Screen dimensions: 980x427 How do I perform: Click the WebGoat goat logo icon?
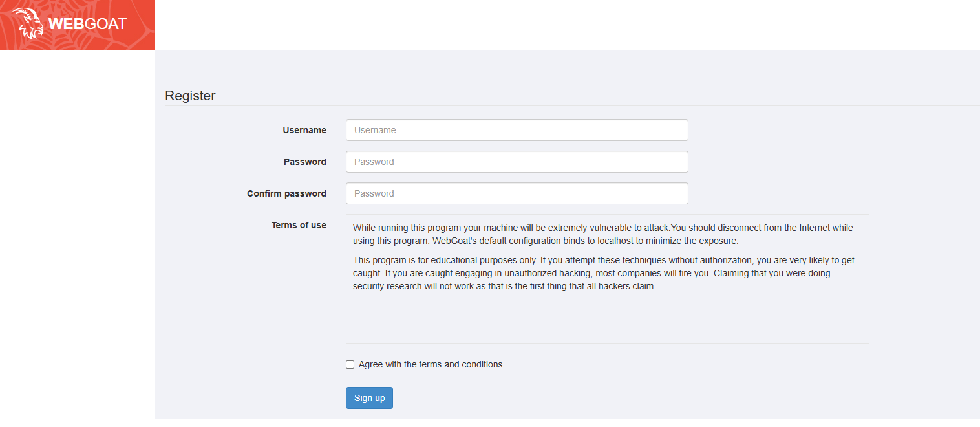(28, 25)
